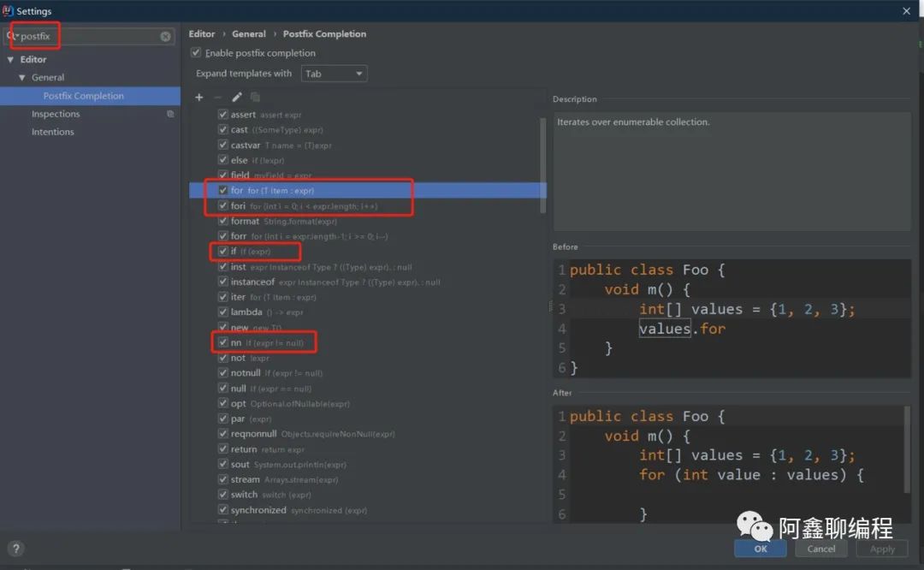Uncheck the cast template checkbox
The height and width of the screenshot is (570, 924).
[x=222, y=130]
